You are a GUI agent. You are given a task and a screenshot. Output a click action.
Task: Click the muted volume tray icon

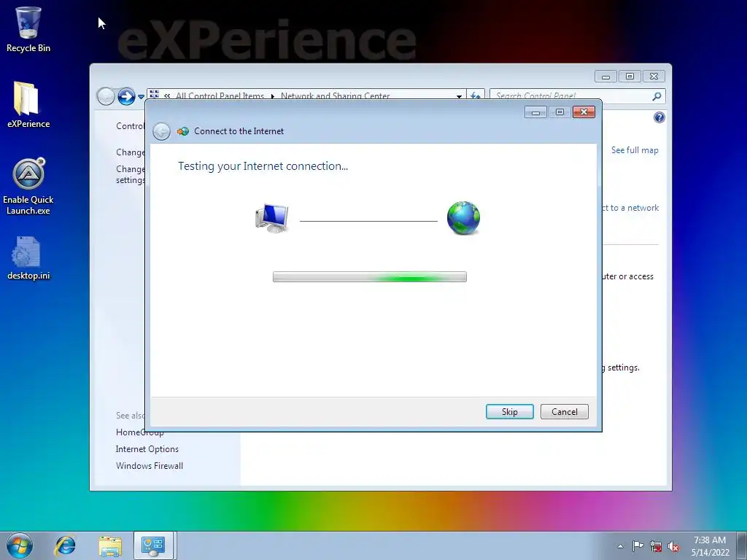[673, 547]
